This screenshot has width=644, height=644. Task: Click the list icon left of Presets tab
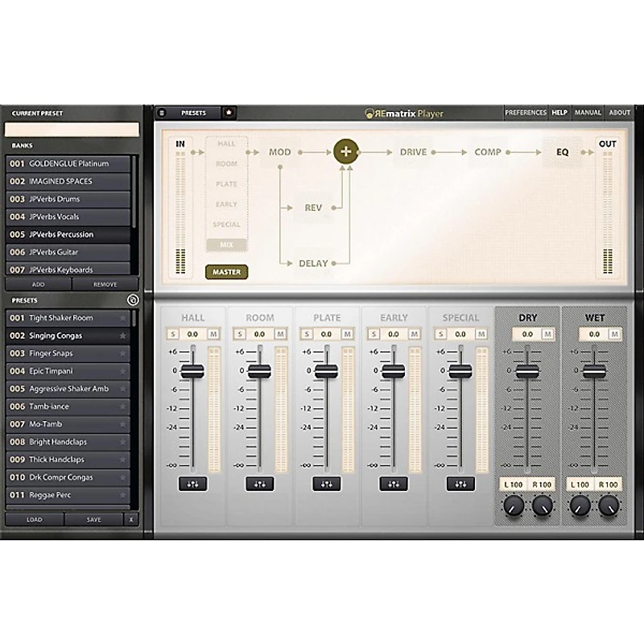click(x=162, y=113)
